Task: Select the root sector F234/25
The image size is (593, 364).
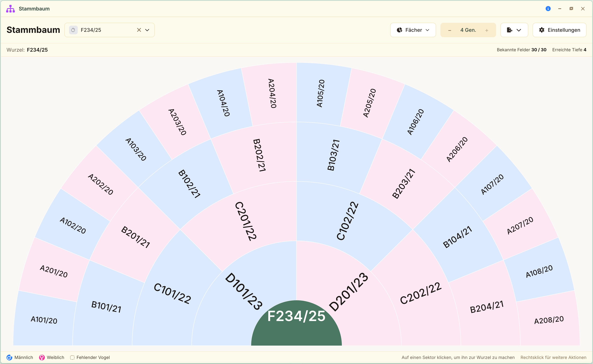Action: coord(296,323)
